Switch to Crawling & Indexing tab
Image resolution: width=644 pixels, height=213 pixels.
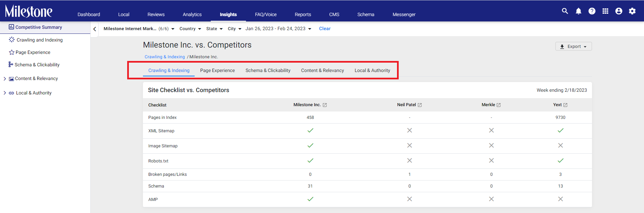[x=169, y=70]
